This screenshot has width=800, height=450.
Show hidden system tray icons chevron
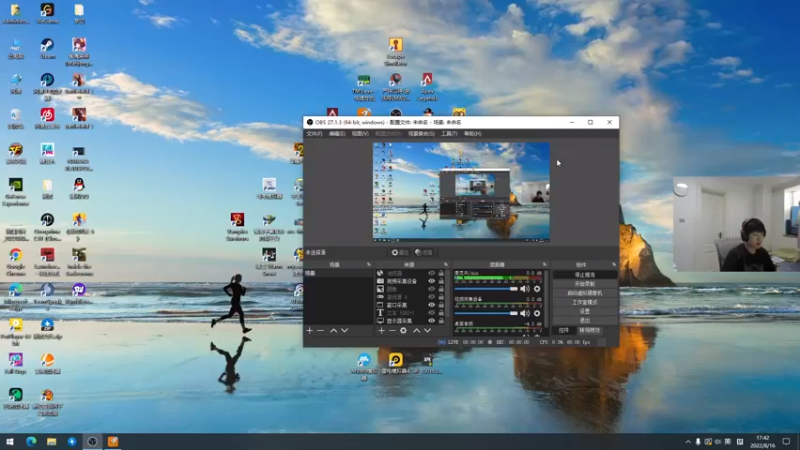688,442
